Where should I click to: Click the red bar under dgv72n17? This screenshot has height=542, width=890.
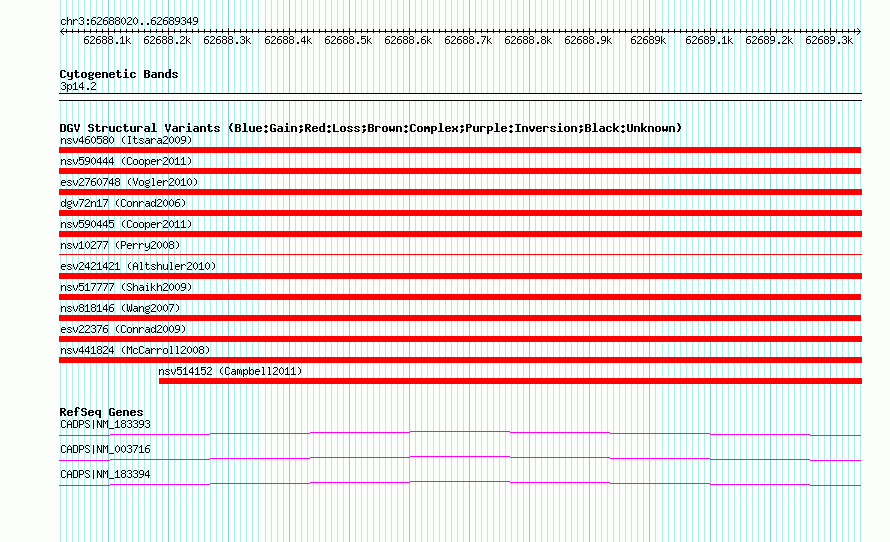pos(460,213)
